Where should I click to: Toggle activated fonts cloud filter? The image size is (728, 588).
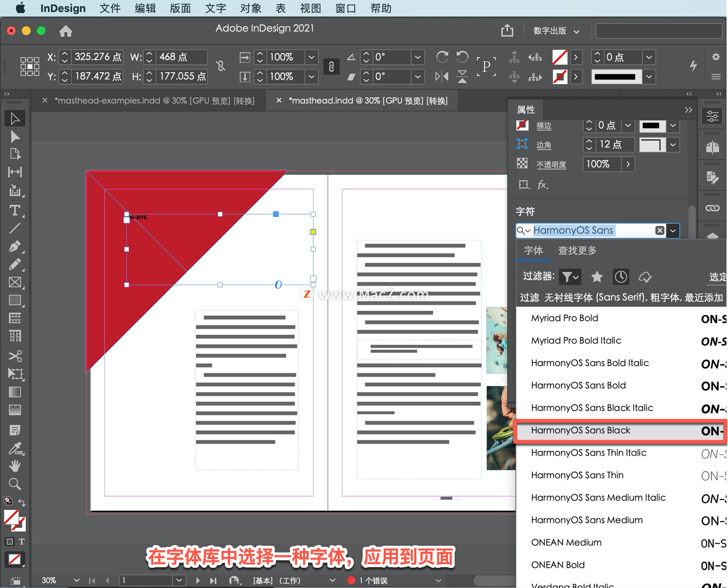click(x=645, y=277)
